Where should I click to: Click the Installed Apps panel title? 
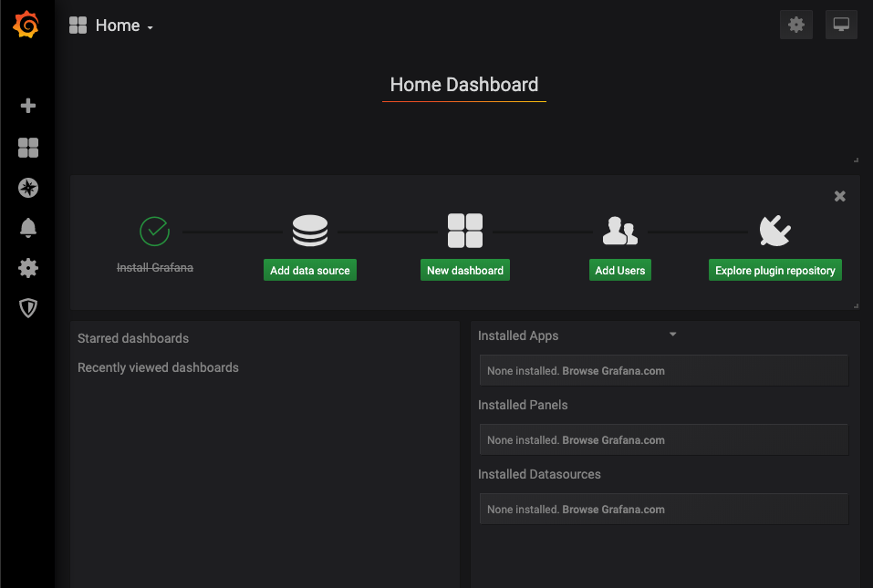coord(518,335)
